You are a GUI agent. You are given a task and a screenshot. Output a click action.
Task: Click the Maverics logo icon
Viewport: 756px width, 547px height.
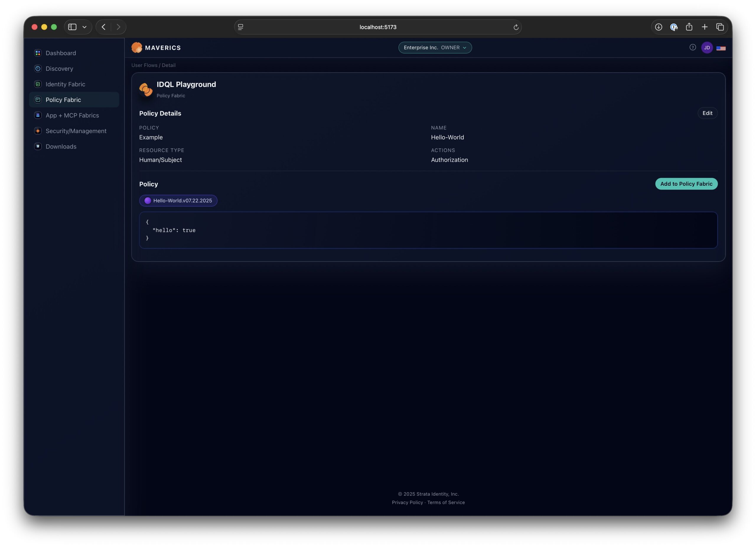137,48
